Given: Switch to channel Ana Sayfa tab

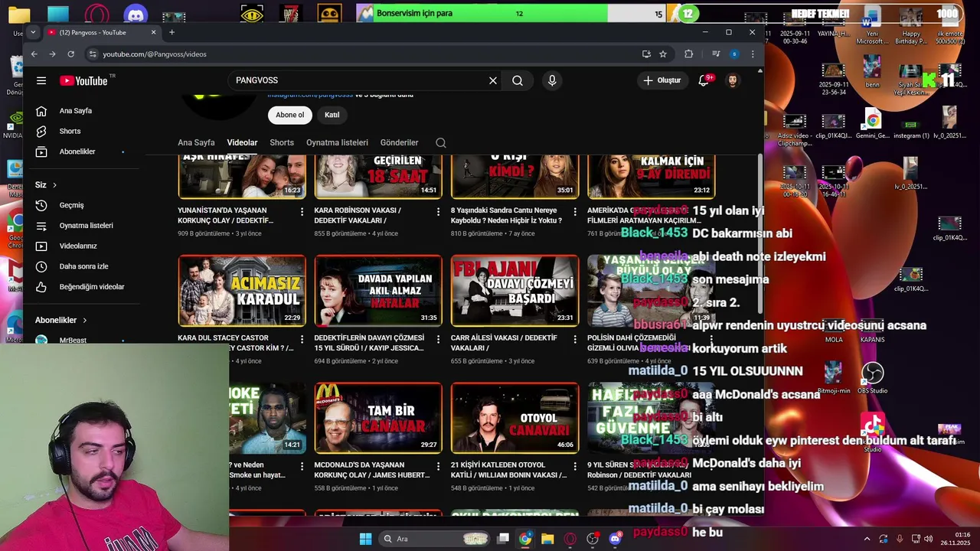Looking at the screenshot, I should pyautogui.click(x=196, y=142).
